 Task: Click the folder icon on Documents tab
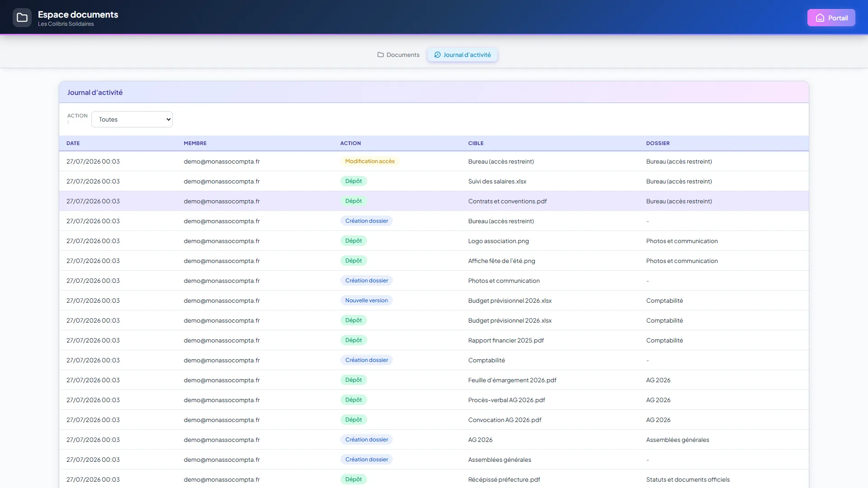[x=381, y=55]
